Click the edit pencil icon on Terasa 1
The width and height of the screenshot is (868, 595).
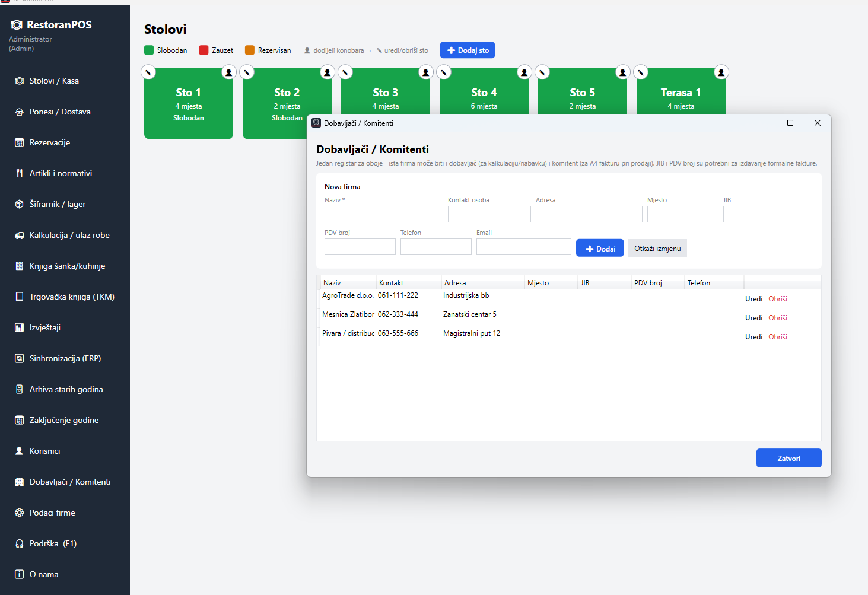641,72
